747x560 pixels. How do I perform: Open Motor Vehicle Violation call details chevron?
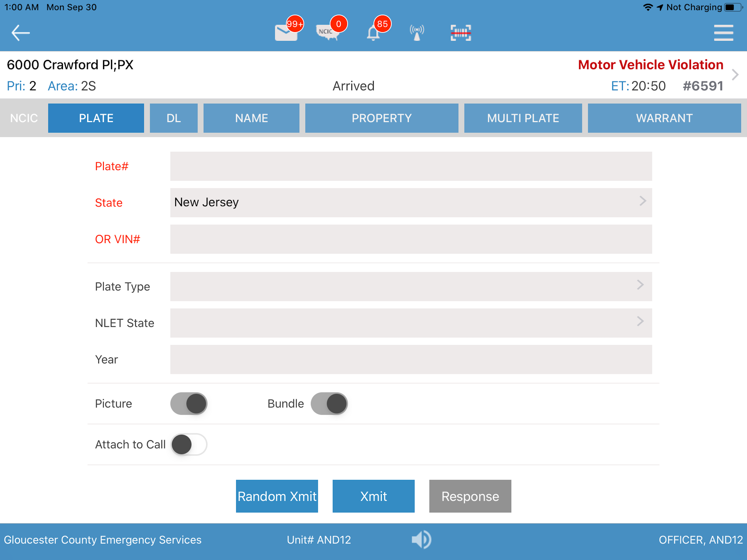(735, 75)
